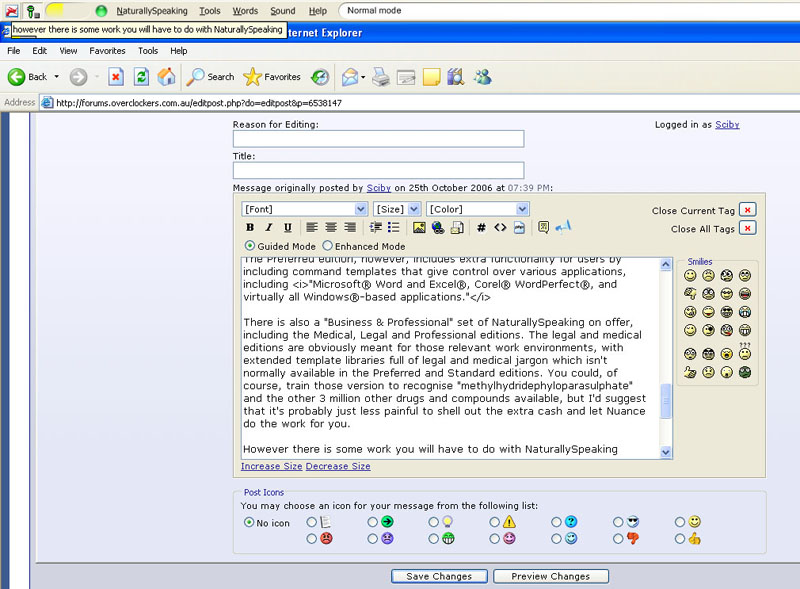This screenshot has height=589, width=800.
Task: Click the Title input field
Action: (379, 170)
